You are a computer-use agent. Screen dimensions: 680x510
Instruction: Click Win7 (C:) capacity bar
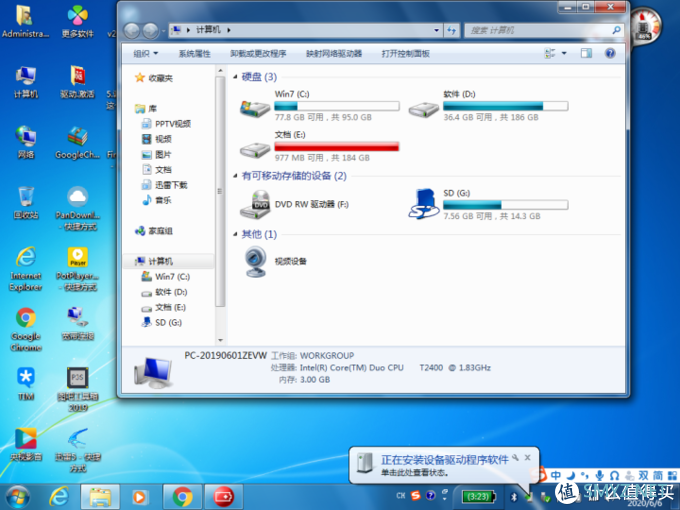click(337, 106)
